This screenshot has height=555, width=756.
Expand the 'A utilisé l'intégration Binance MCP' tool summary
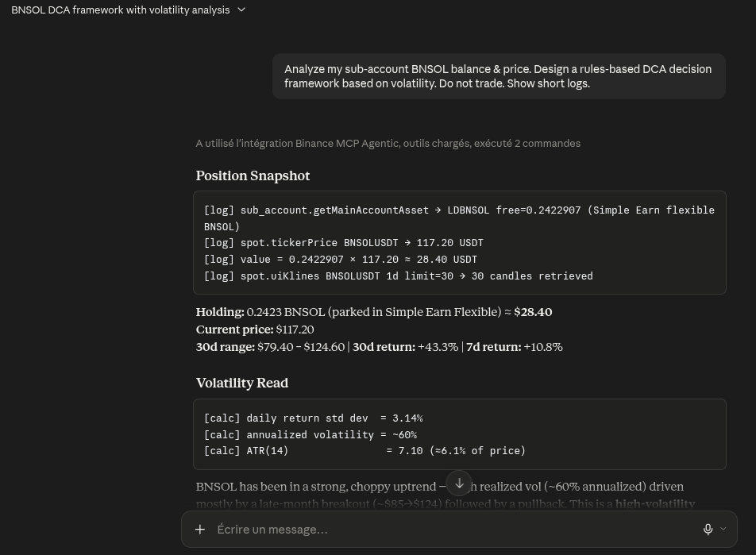coord(388,143)
